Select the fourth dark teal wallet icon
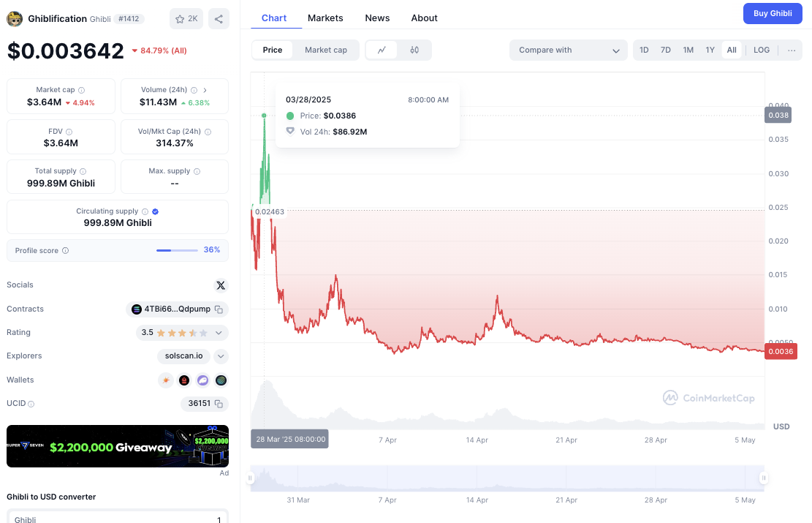The width and height of the screenshot is (812, 523). click(221, 380)
